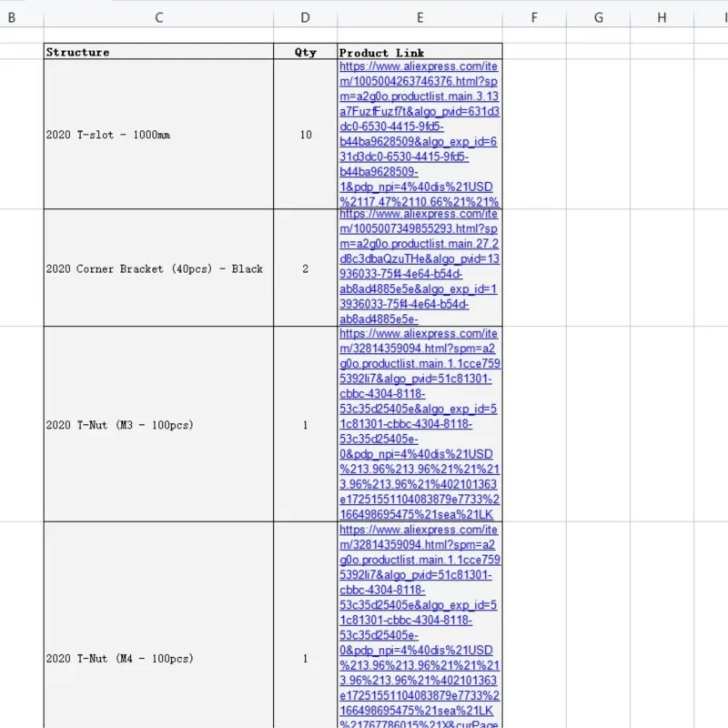Image resolution: width=728 pixels, height=728 pixels.
Task: Select cell '2020 T-Nut (M3 - 100pcs)'
Action: [158, 424]
